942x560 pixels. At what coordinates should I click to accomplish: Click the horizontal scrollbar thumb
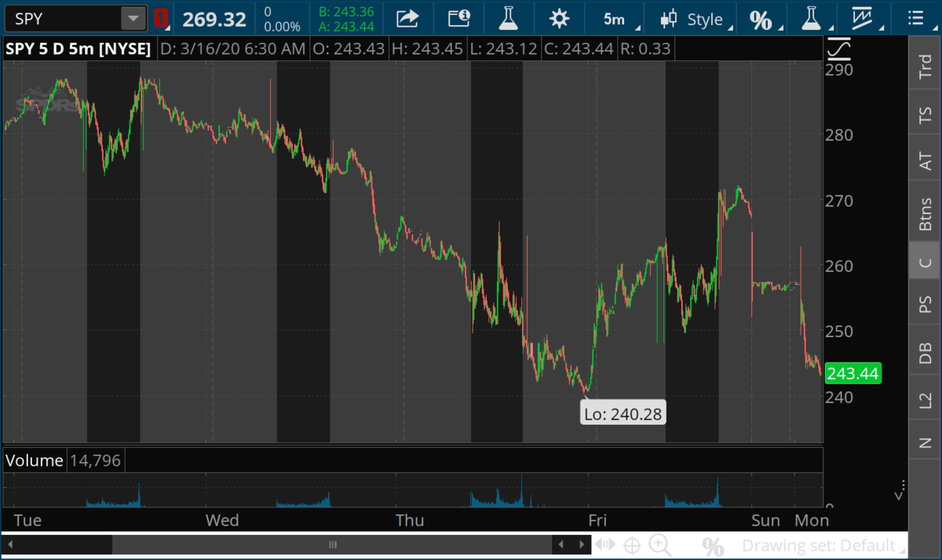332,545
